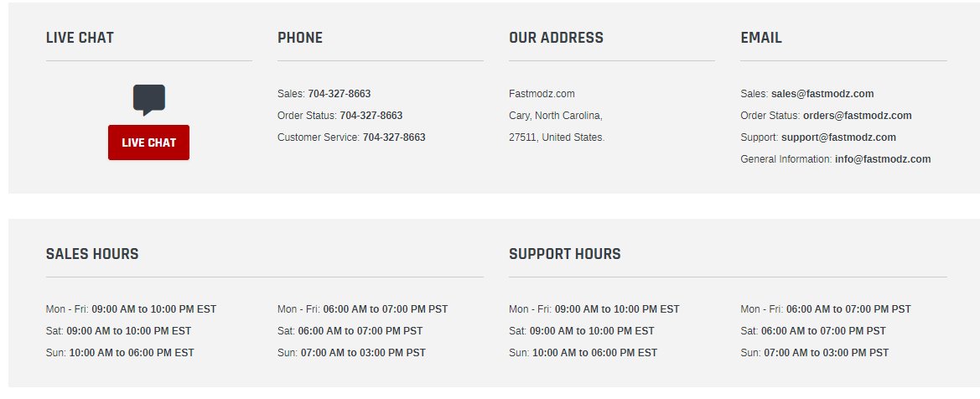The image size is (980, 399).
Task: Select the Our Address heading
Action: point(557,38)
